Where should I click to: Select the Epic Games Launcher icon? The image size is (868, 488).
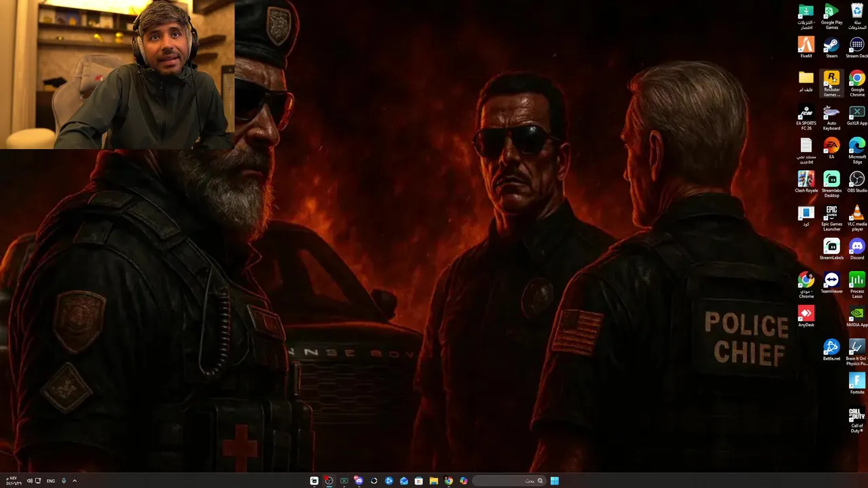coord(831,218)
